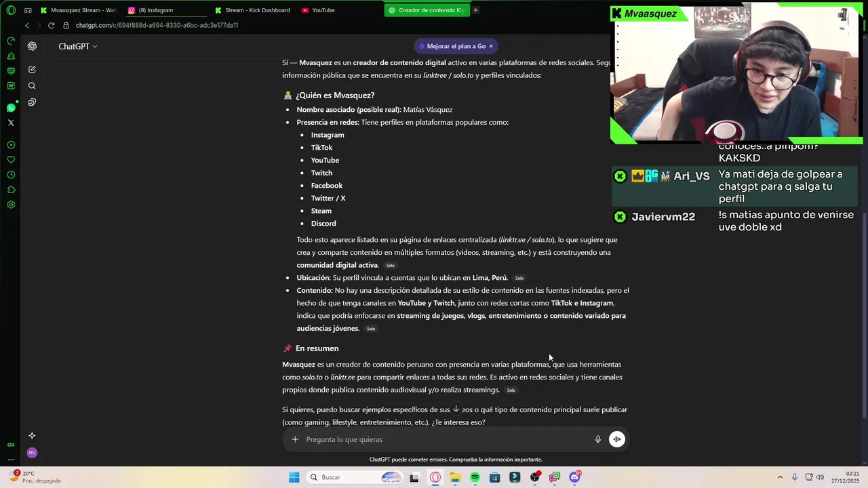Screen dimensions: 868x488
Task: Open the ChatGPT model selector dropdown
Action: click(x=77, y=46)
